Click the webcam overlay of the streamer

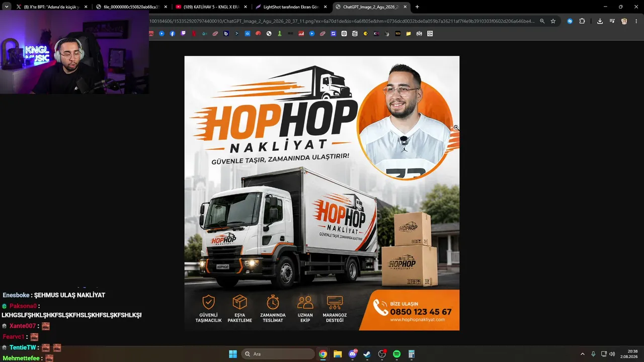74,52
